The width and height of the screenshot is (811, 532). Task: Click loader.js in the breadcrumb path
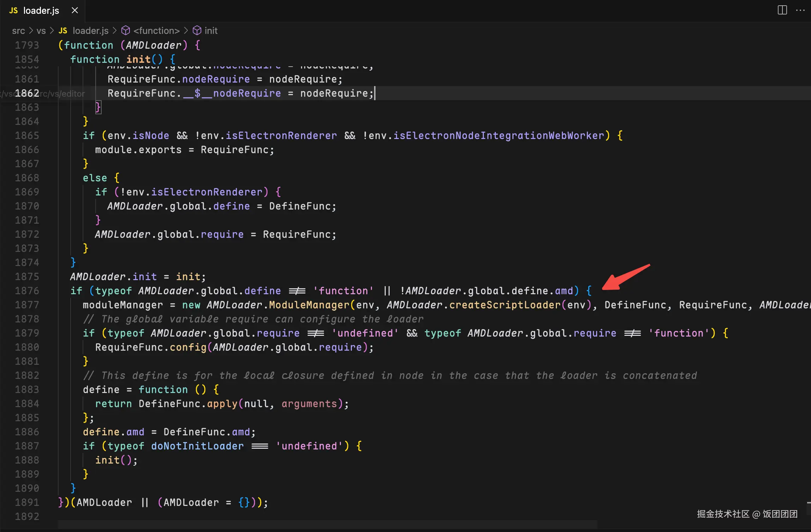click(x=90, y=31)
